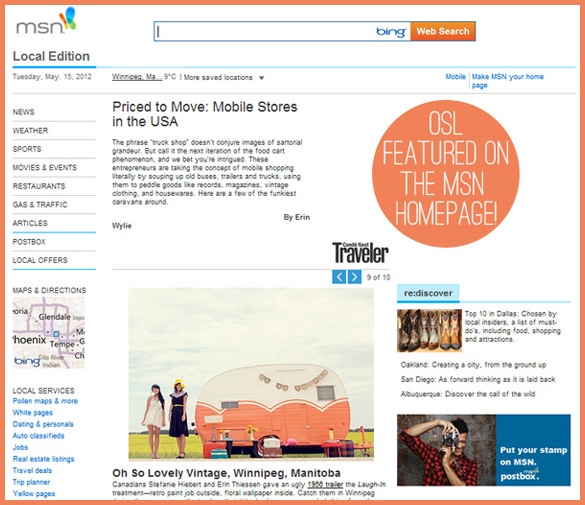
Task: Open the NEWS menu item
Action: (x=24, y=112)
